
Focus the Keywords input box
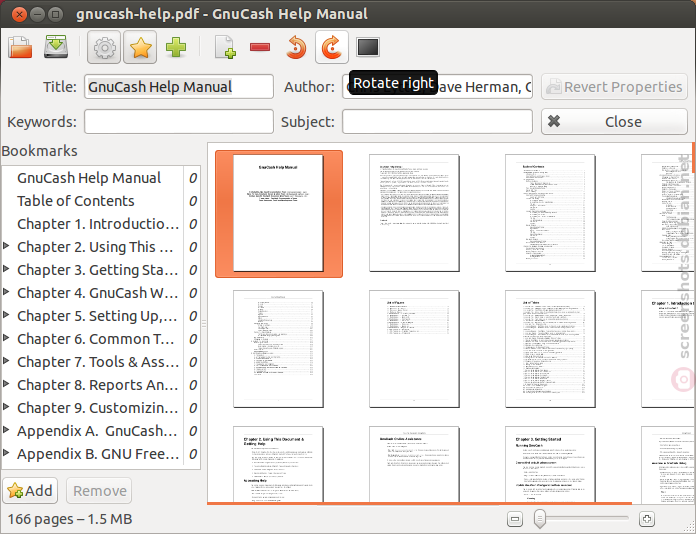tap(179, 122)
